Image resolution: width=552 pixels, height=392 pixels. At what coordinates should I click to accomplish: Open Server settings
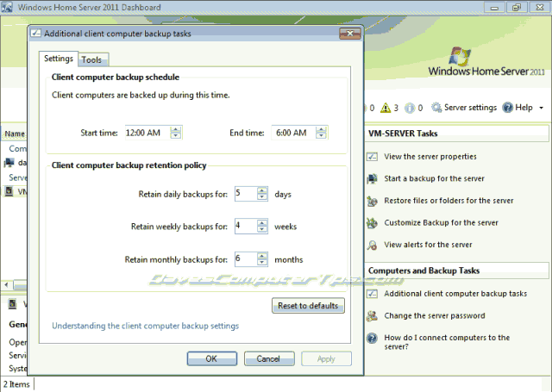470,107
